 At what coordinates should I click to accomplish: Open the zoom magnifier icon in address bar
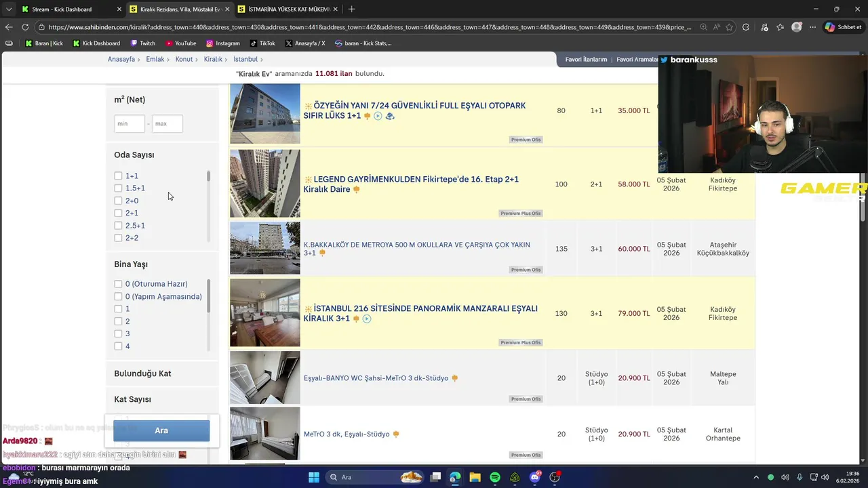pyautogui.click(x=703, y=27)
